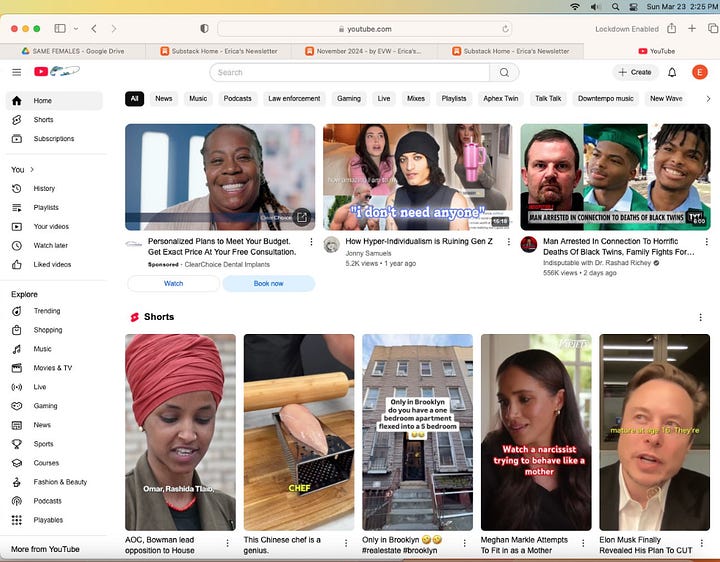Select the All filter chip
Screen dimensions: 720x562
(135, 99)
